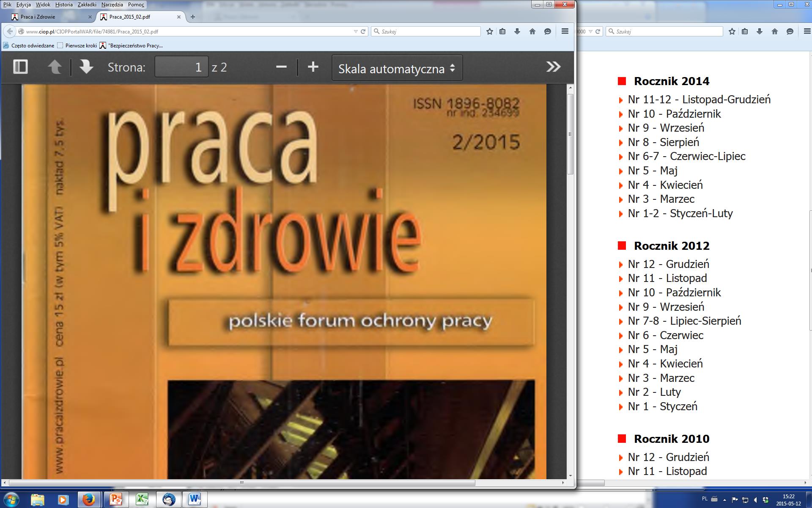This screenshot has width=812, height=508.
Task: Open the Firefox taskbar button
Action: pos(88,500)
